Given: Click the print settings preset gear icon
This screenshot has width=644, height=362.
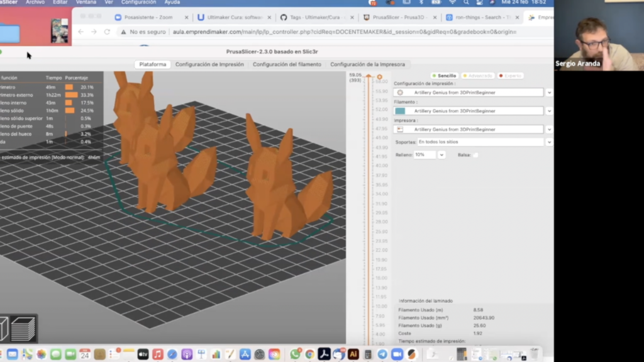Looking at the screenshot, I should pos(400,93).
